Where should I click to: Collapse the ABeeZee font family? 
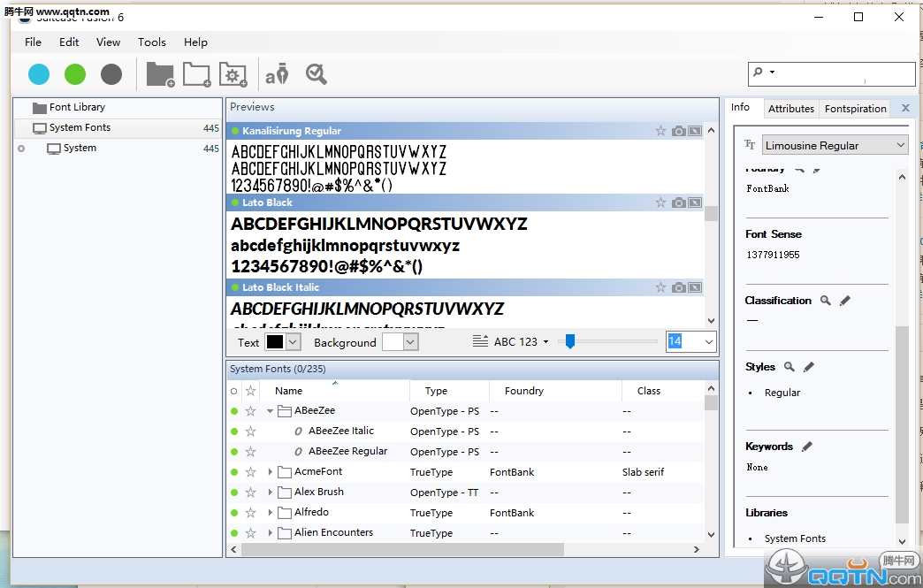(x=270, y=411)
